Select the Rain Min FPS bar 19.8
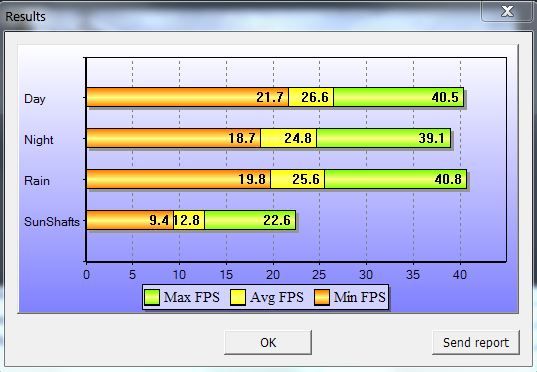Viewport: 537px width, 372px height. pyautogui.click(x=178, y=179)
